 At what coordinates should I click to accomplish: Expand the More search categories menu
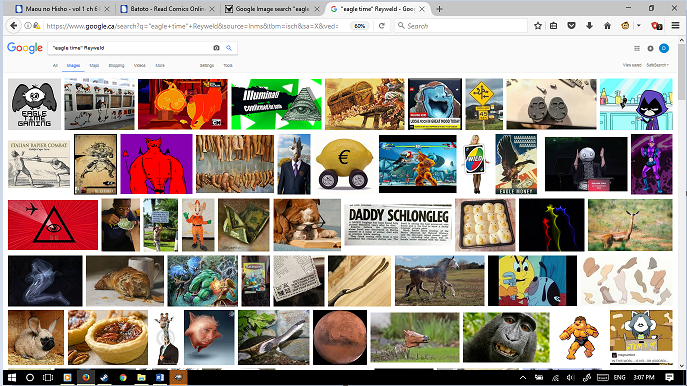160,65
